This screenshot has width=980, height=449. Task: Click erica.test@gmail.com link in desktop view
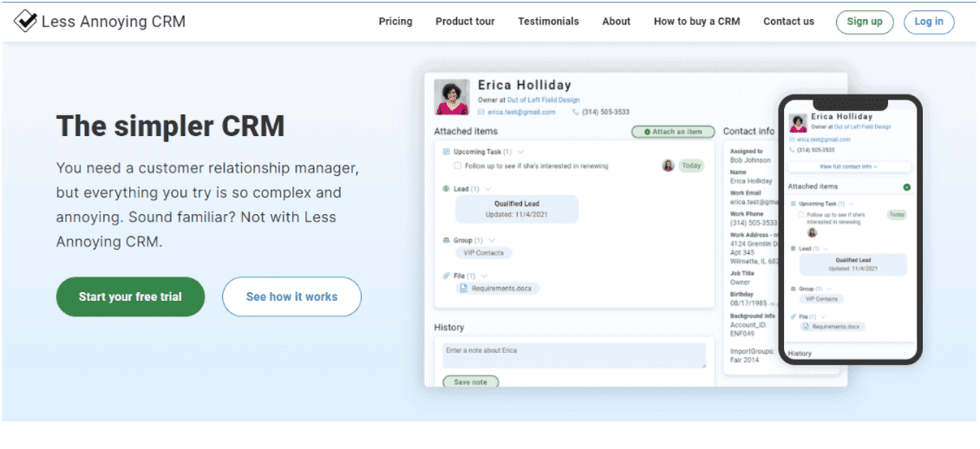(521, 113)
